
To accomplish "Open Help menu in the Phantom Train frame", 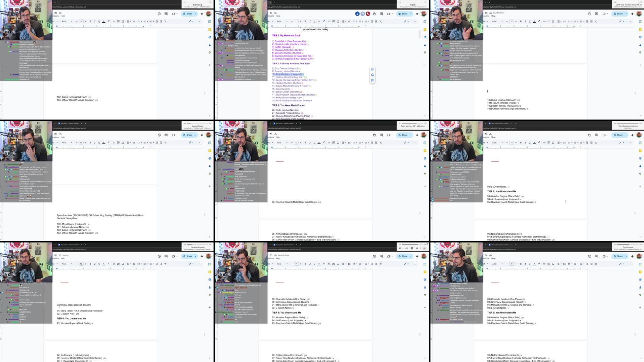I will [493, 16].
